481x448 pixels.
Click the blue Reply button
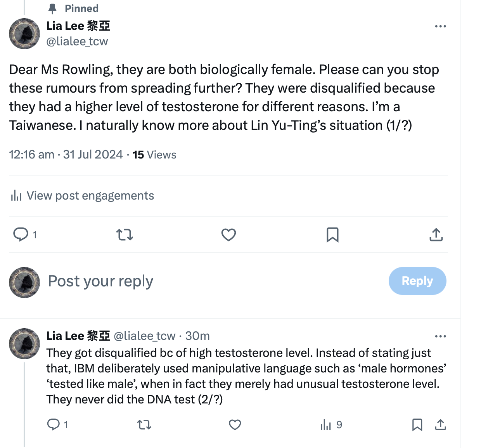click(x=417, y=281)
